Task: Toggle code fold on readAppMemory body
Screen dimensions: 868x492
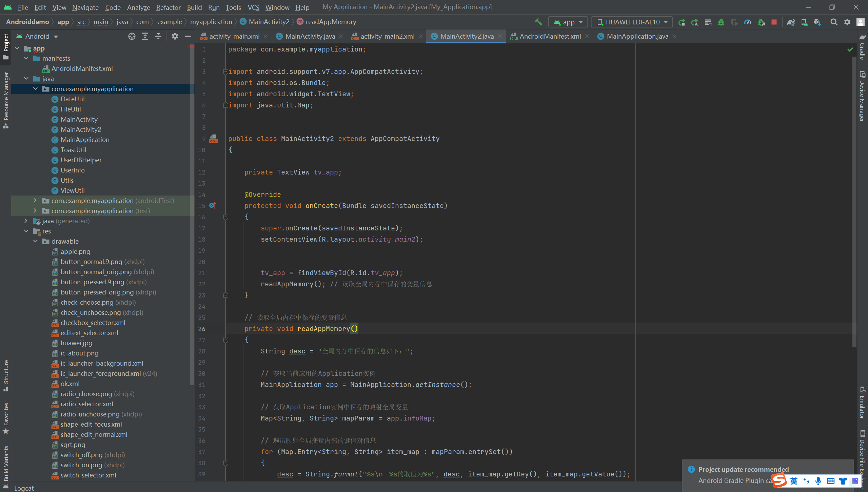Action: point(225,340)
